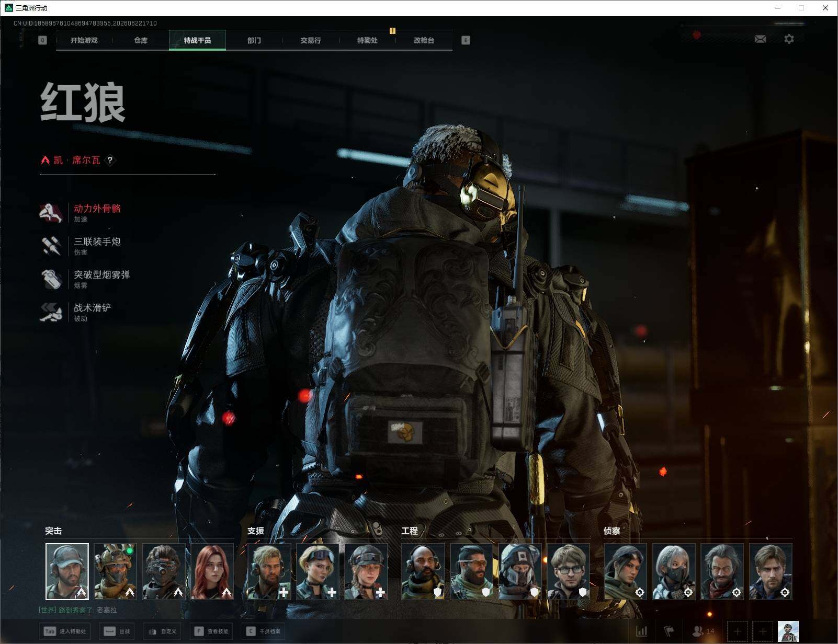Select the brown-haired recon operator in blue jacket

[x=771, y=571]
